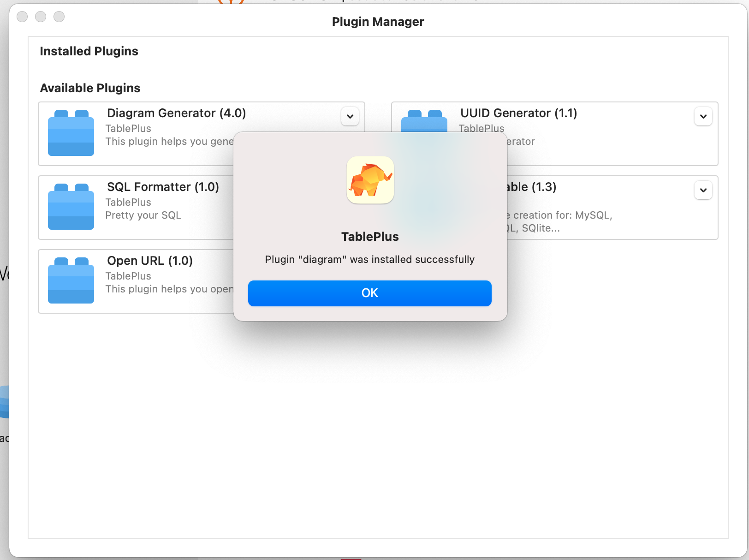Open the Diagram Generator plugin dropdown
The width and height of the screenshot is (749, 560).
(x=350, y=116)
